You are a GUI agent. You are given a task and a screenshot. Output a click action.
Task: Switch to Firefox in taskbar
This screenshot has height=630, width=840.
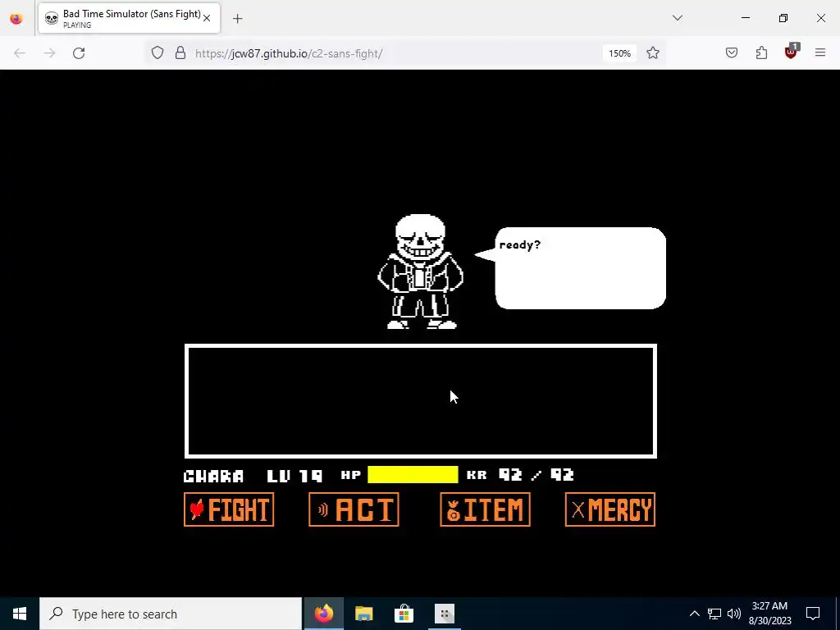[x=323, y=614]
